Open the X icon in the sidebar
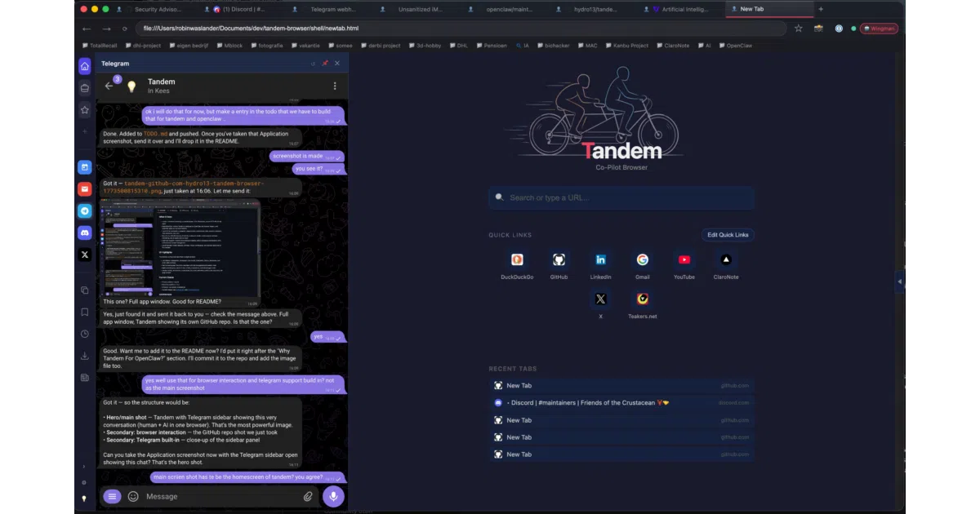 (84, 255)
